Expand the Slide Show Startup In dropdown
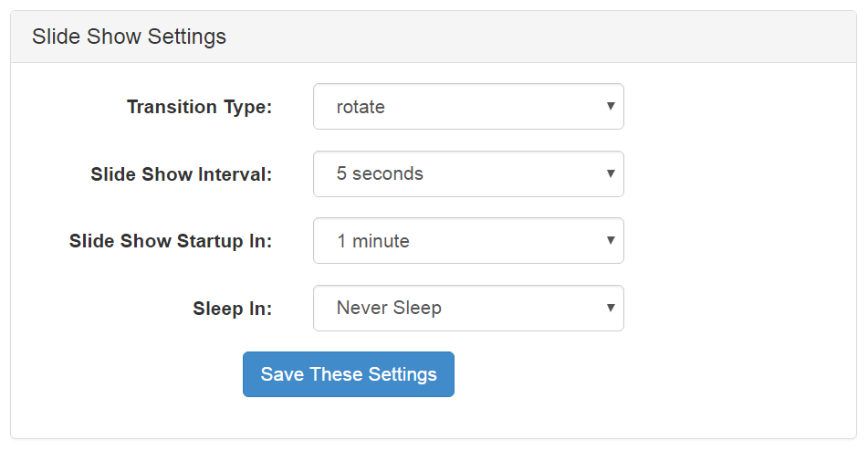Screen dimensions: 868x451 pyautogui.click(x=468, y=241)
